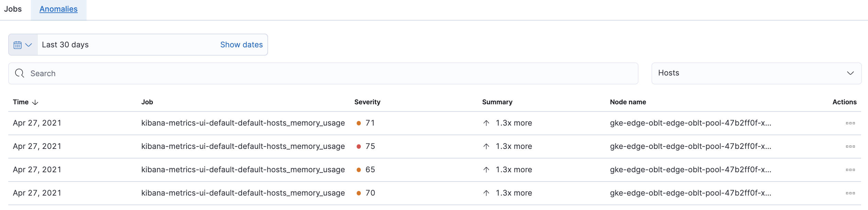The width and height of the screenshot is (868, 210).
Task: Click severity value 65
Action: (370, 170)
